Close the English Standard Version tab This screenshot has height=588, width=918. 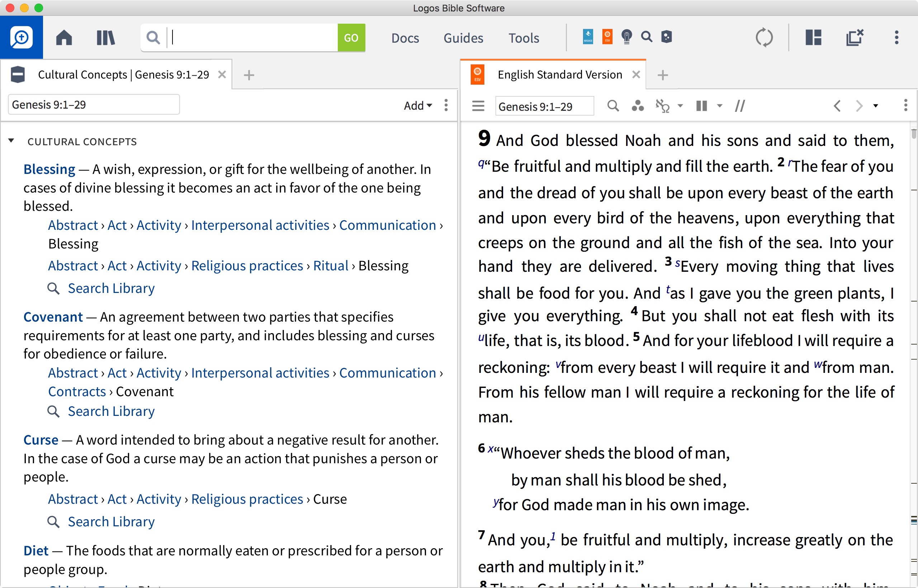pyautogui.click(x=636, y=75)
